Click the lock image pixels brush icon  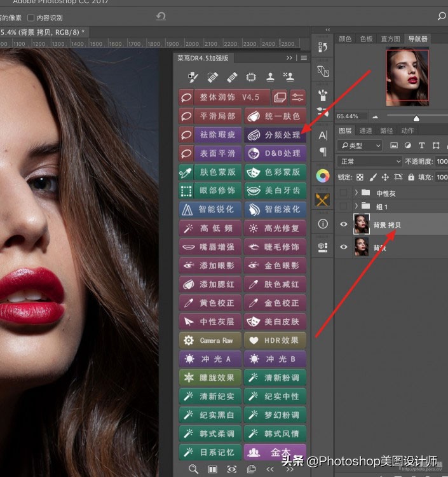373,177
